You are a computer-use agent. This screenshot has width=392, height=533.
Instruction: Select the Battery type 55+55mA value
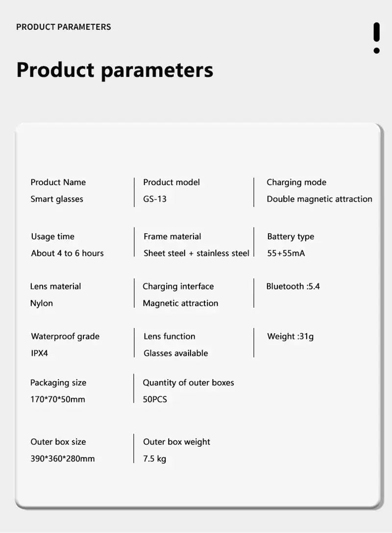286,253
